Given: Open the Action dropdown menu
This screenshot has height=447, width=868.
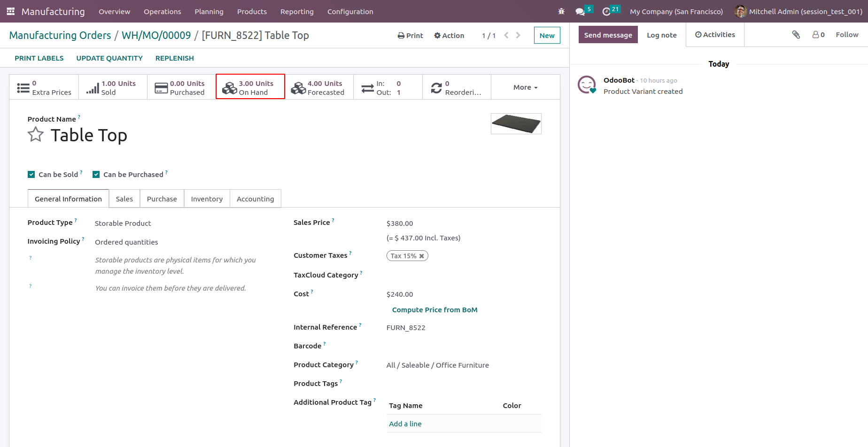Looking at the screenshot, I should [449, 36].
